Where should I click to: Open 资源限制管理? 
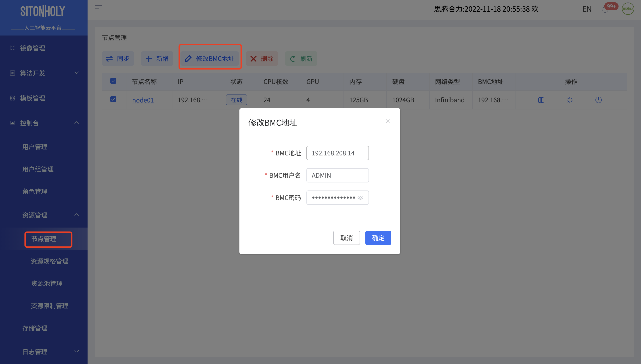(50, 306)
